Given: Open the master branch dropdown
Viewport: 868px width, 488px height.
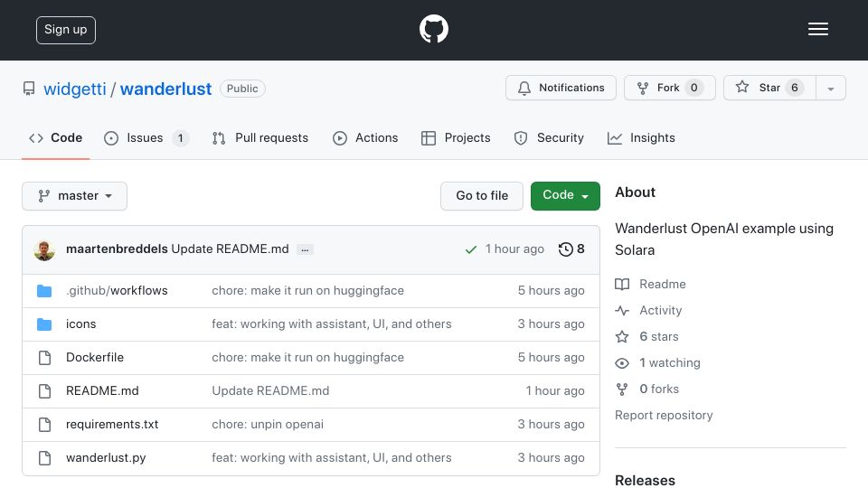Looking at the screenshot, I should click(75, 196).
